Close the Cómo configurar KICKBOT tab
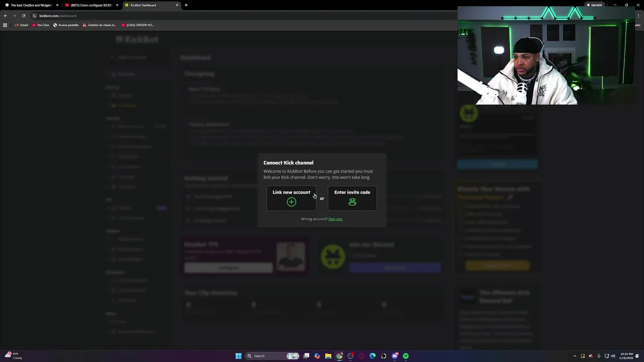Image resolution: width=644 pixels, height=362 pixels. [x=117, y=5]
